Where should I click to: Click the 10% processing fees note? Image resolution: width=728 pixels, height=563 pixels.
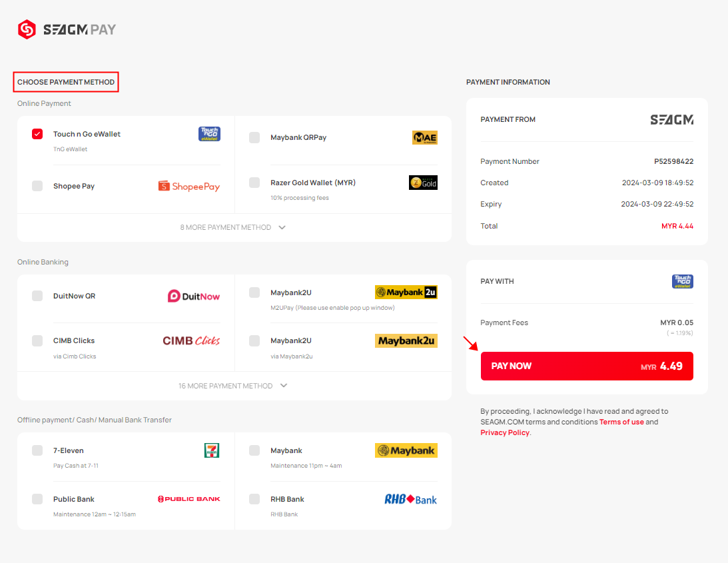pyautogui.click(x=300, y=198)
